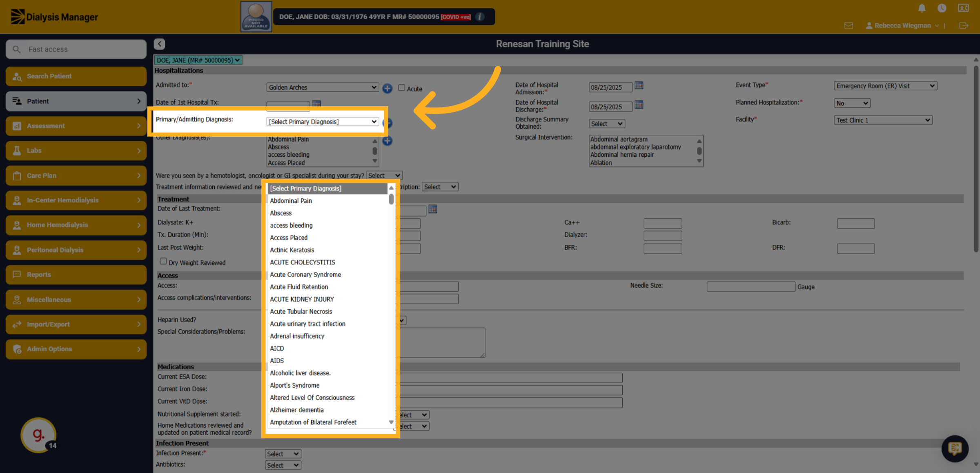
Task: Open the chat support bubble icon
Action: click(x=955, y=449)
